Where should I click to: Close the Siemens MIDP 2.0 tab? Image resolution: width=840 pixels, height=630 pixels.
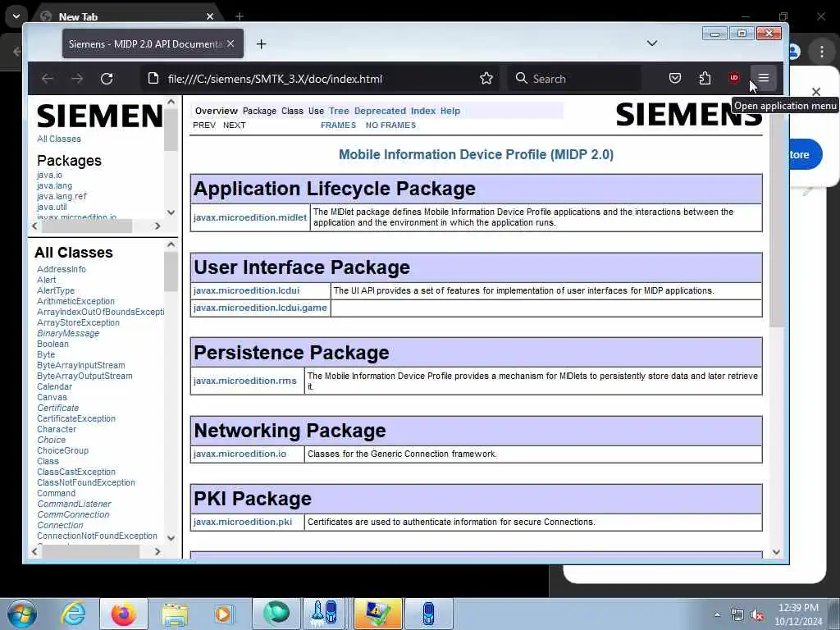[x=231, y=44]
